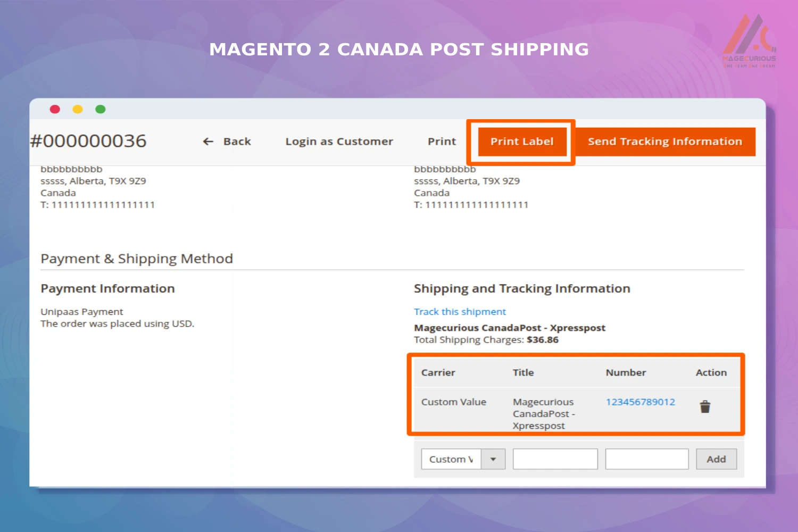
Task: Click the back arrow icon
Action: [208, 142]
